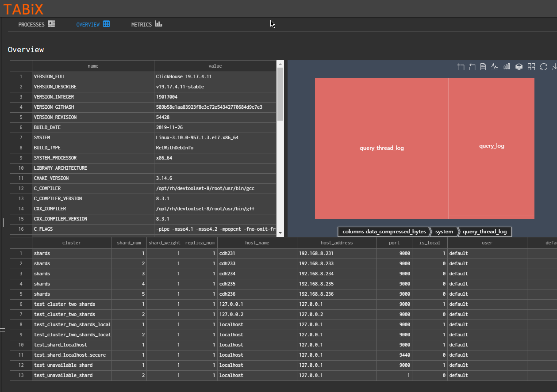557x392 pixels.
Task: Click the columns data_compressed_bytes breadcrumb
Action: pos(383,232)
